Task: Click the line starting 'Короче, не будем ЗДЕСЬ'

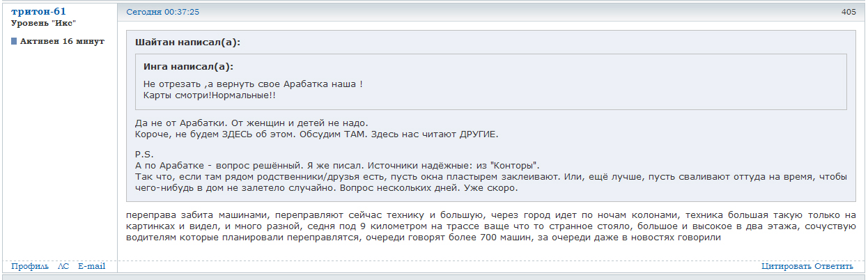Action: point(316,134)
